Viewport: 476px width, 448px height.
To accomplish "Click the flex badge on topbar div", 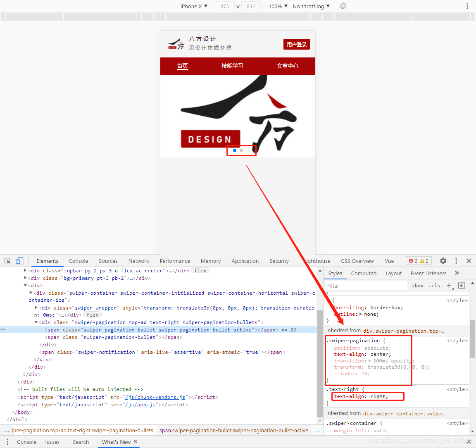I will [200, 270].
